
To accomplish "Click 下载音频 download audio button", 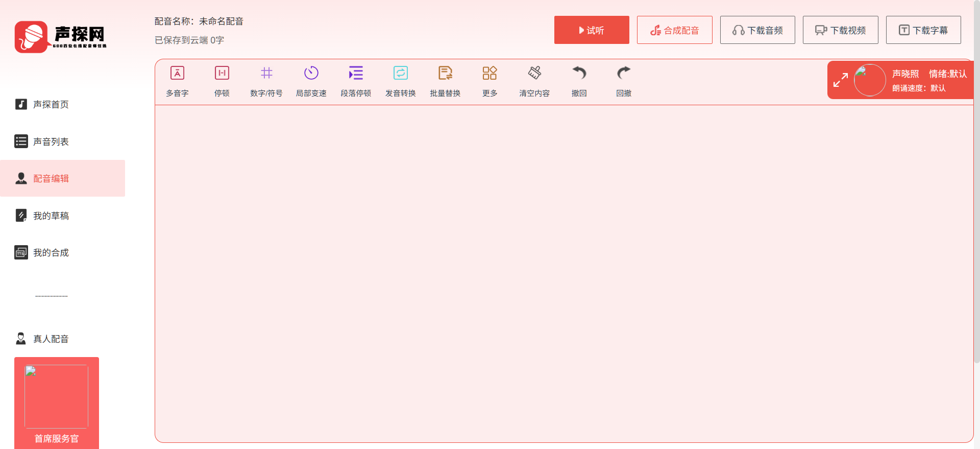I will [757, 30].
